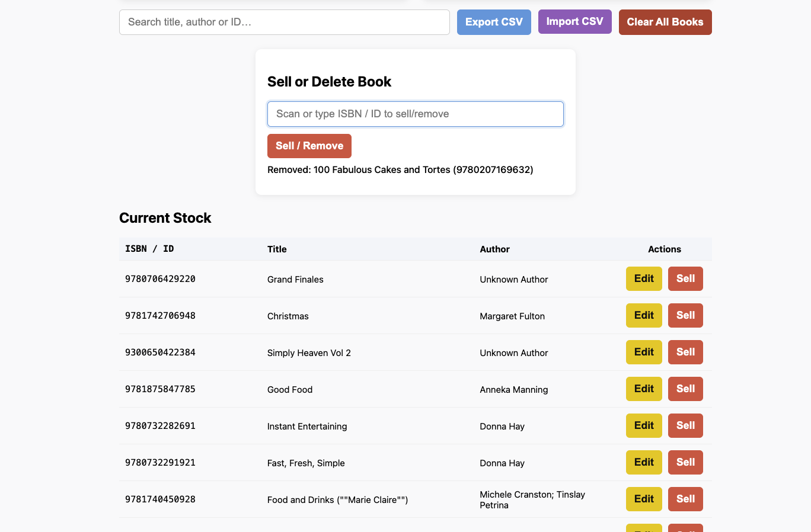Sell the Christmas book by Margaret Fulton
811x532 pixels.
point(685,315)
